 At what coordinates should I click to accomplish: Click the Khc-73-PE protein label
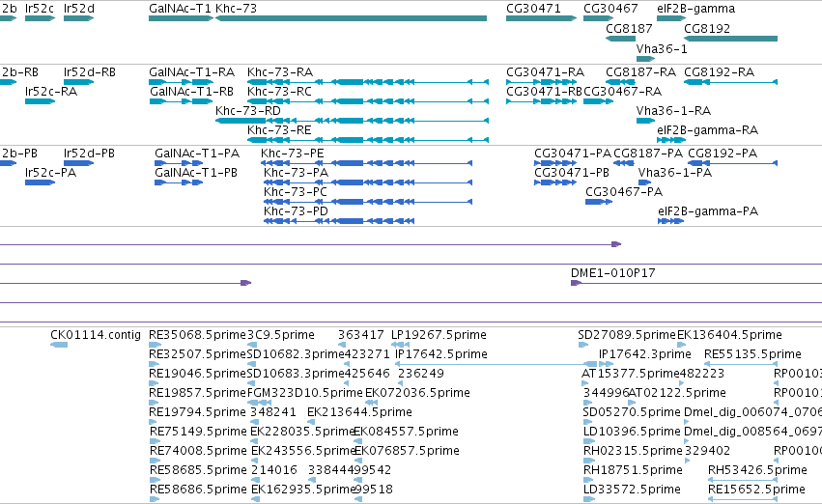tap(293, 153)
